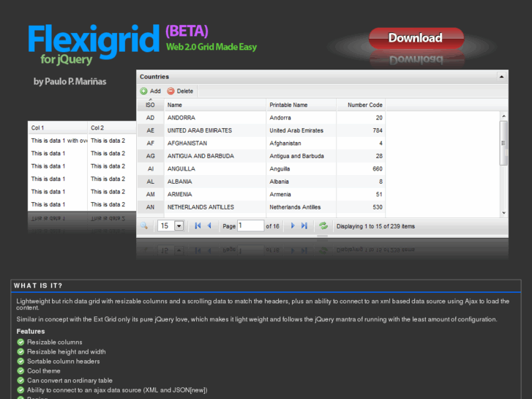Click the green refresh reload icon
The image size is (532, 399).
point(323,225)
